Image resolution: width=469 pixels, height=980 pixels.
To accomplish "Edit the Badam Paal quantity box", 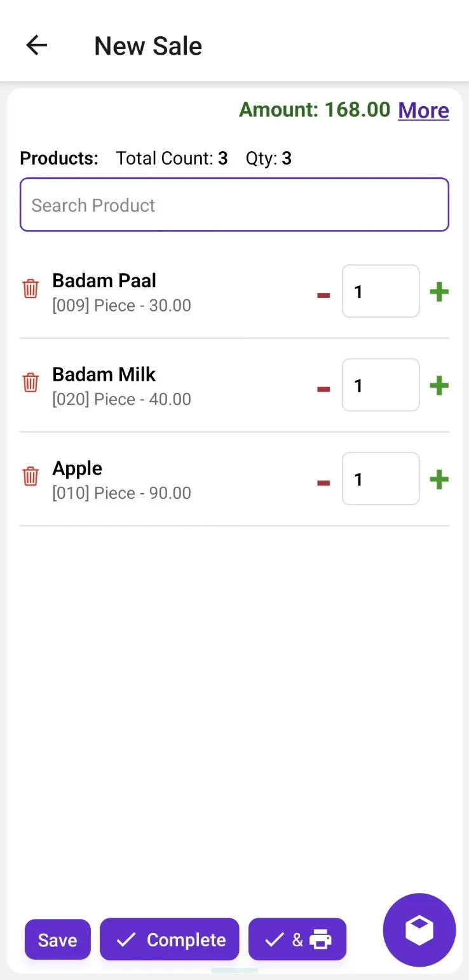I will click(381, 291).
